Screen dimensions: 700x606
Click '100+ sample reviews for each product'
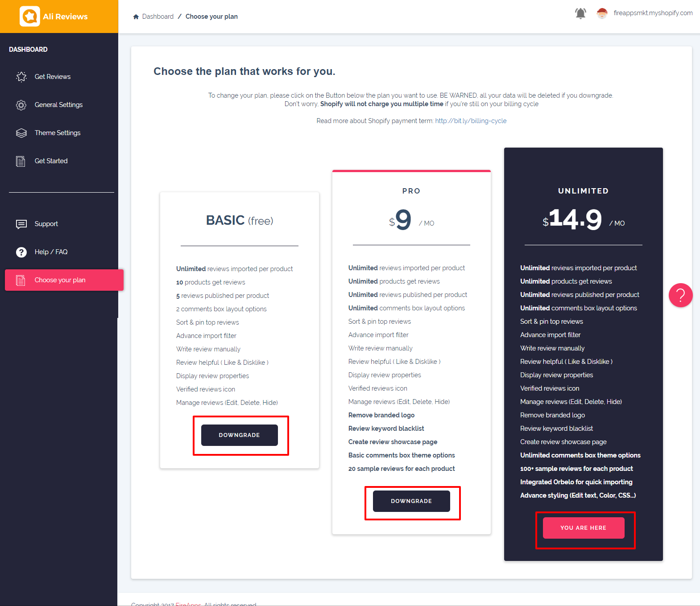tap(576, 469)
